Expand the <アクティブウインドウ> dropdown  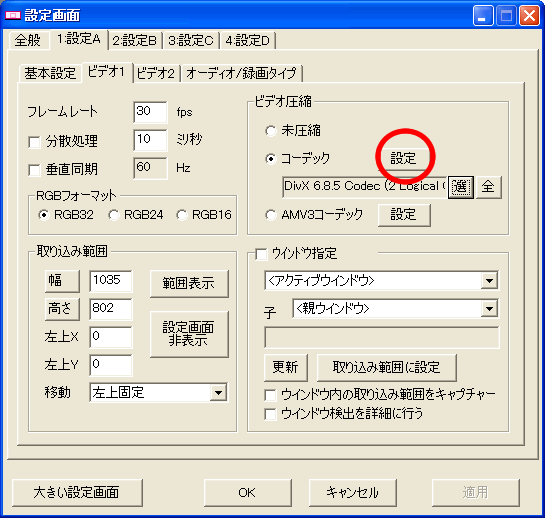(381, 281)
